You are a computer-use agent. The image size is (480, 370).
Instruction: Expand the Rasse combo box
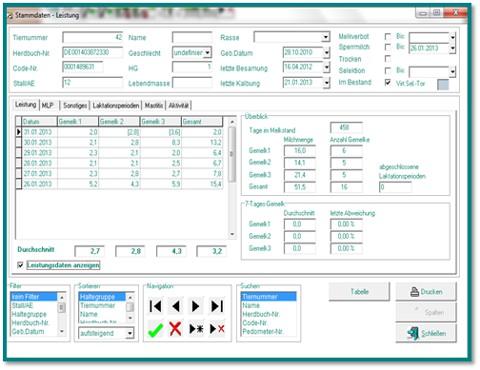coord(326,37)
